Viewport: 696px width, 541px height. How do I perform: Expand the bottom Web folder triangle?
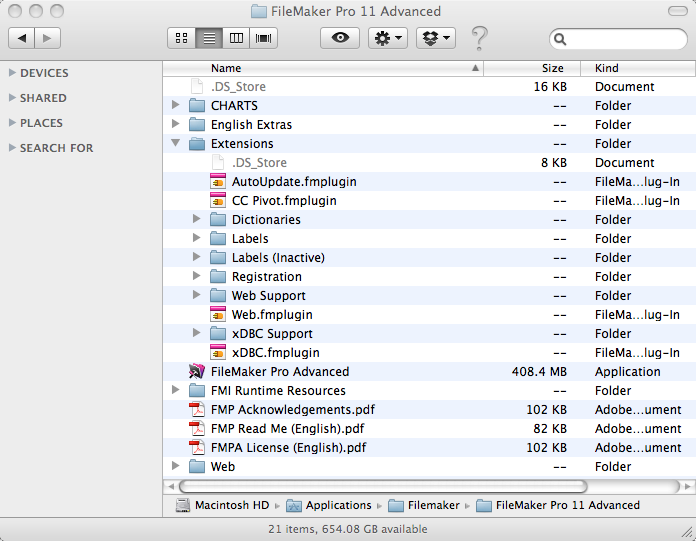pos(176,466)
